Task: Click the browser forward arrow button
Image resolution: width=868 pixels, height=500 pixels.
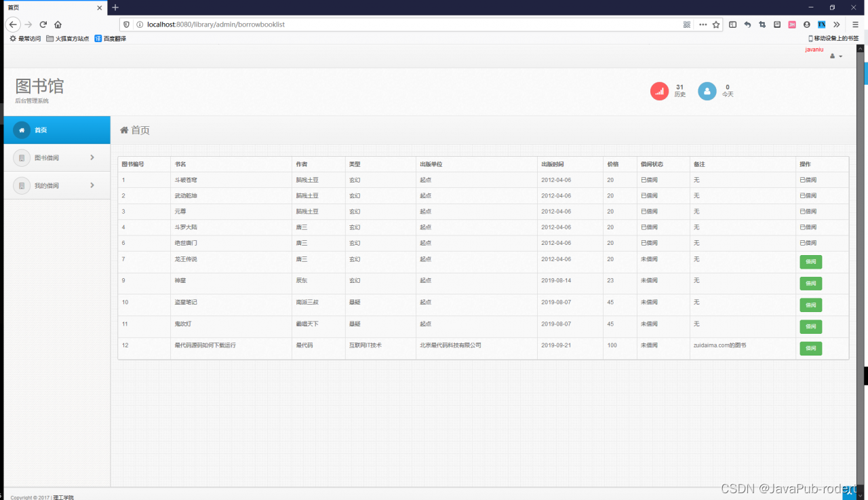Action: pos(28,24)
